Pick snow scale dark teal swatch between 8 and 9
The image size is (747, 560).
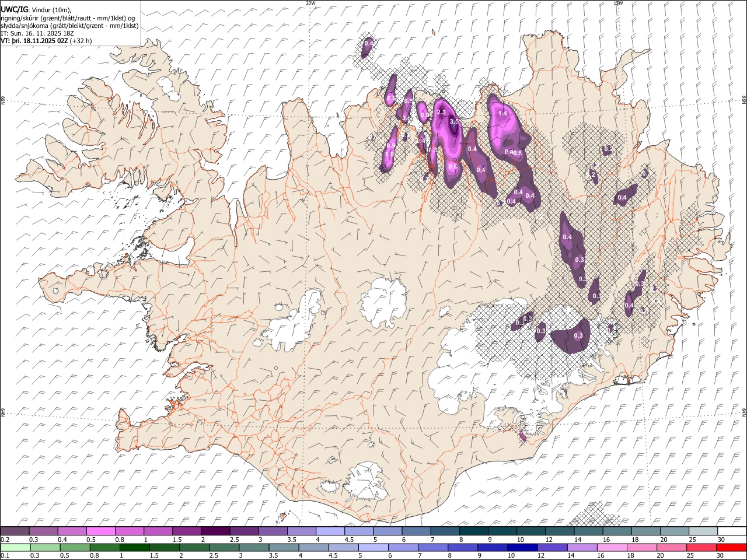(x=474, y=531)
